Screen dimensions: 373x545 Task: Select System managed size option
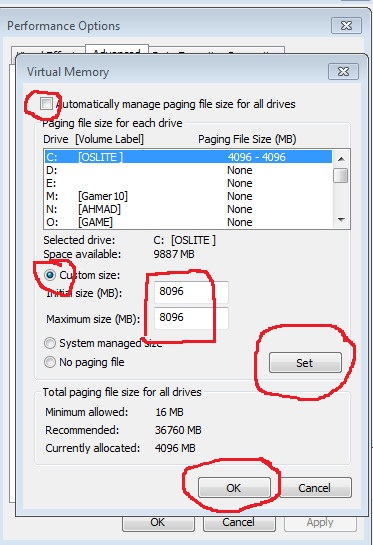50,343
